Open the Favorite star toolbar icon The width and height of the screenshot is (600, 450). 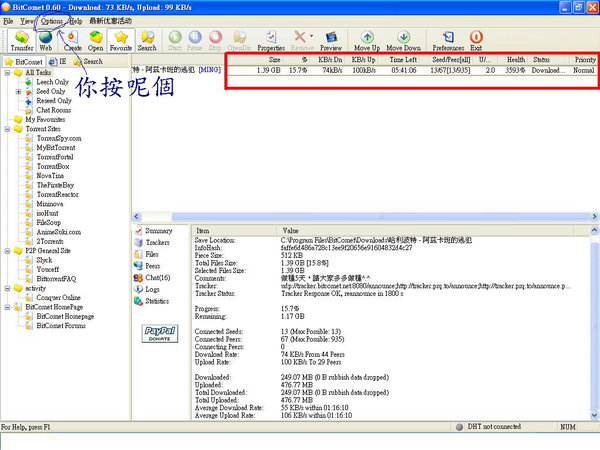pyautogui.click(x=121, y=41)
